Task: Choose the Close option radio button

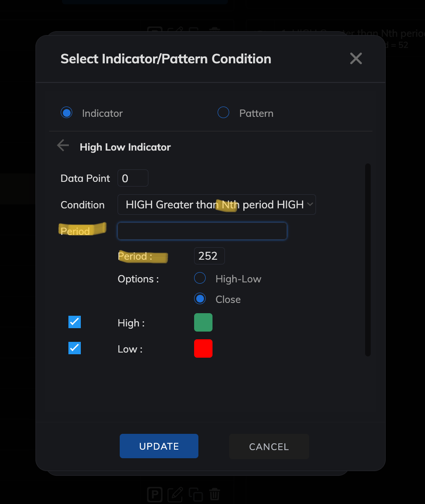Action: click(200, 299)
